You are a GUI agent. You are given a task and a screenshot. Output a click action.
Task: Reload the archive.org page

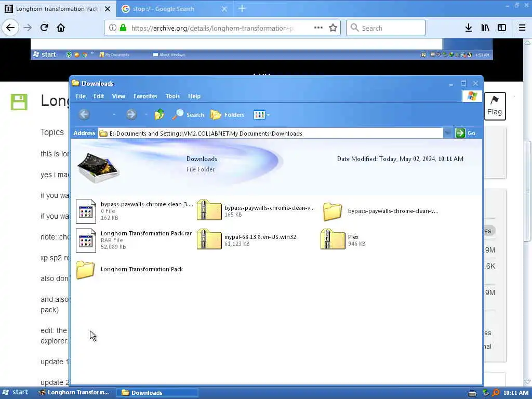tap(44, 28)
